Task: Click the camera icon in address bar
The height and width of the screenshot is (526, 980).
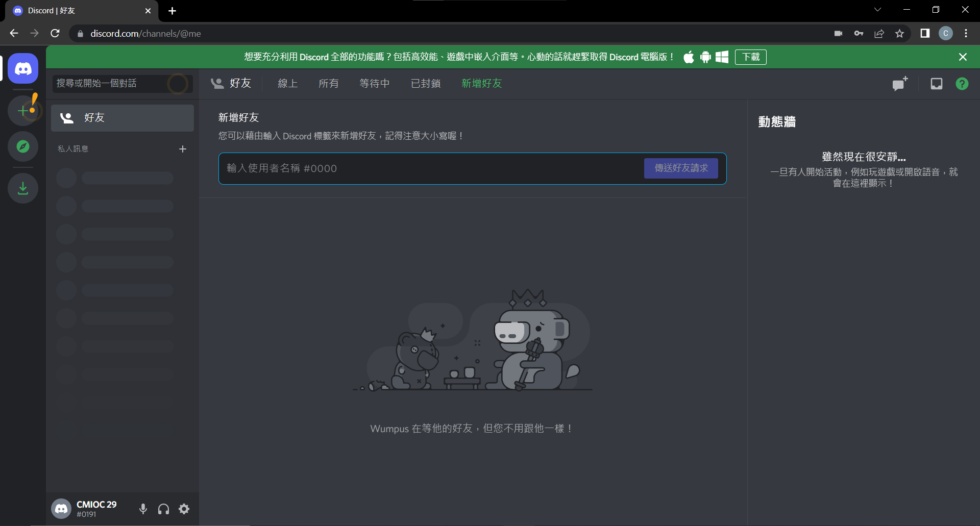Action: [838, 34]
